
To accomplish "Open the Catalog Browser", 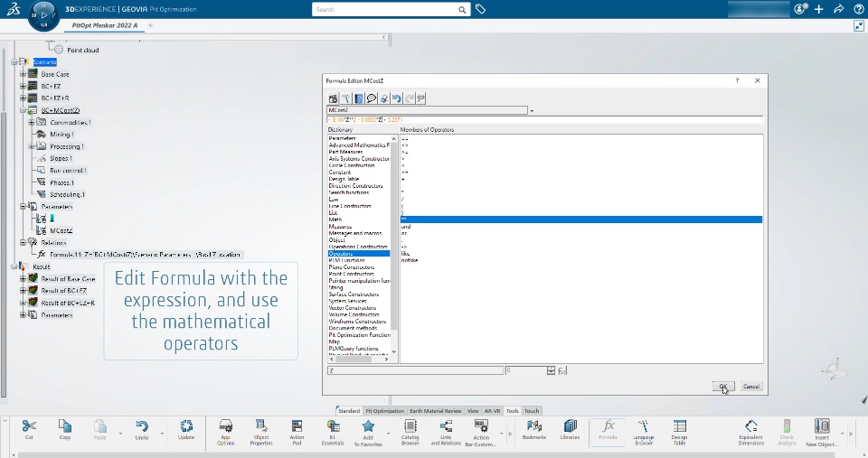I will tap(410, 432).
